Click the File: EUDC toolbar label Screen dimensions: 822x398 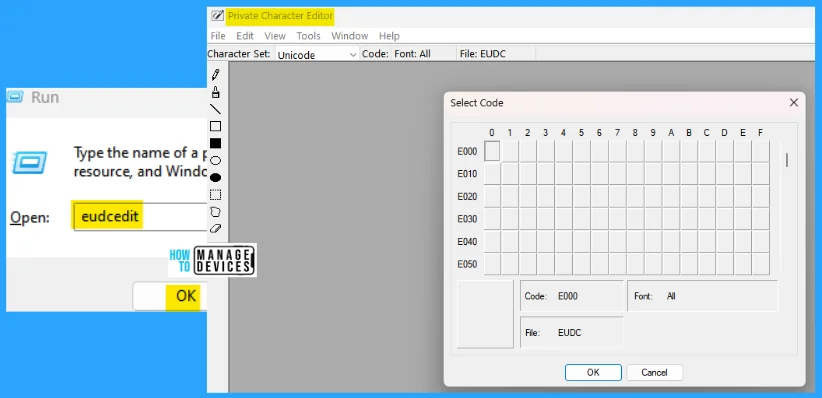482,54
